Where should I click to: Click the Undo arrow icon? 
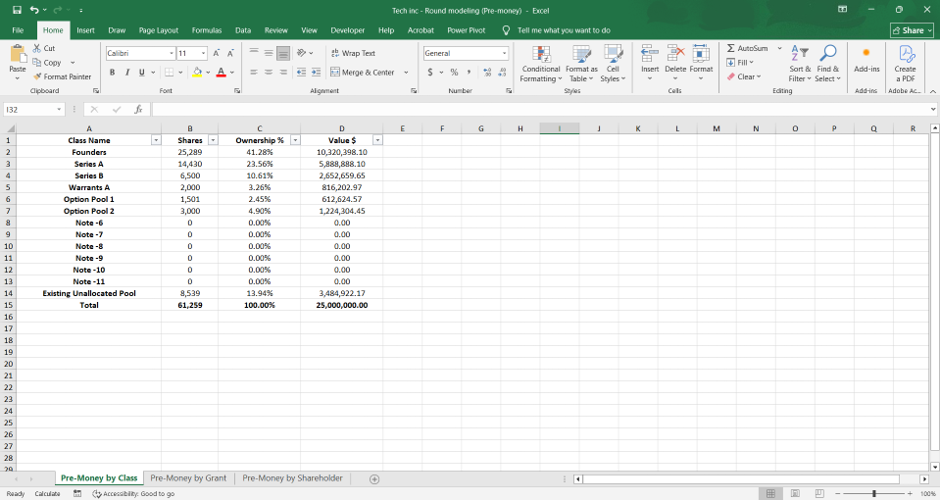pos(34,10)
